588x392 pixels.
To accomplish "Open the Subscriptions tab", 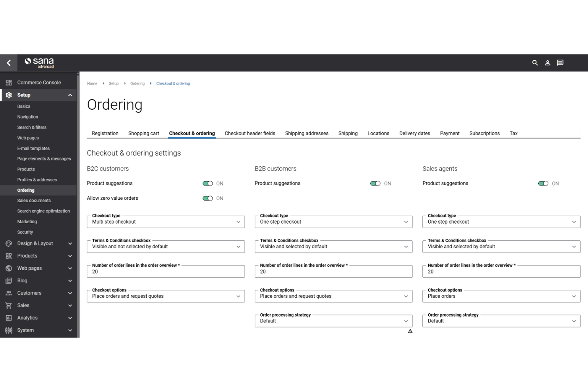I will (484, 133).
